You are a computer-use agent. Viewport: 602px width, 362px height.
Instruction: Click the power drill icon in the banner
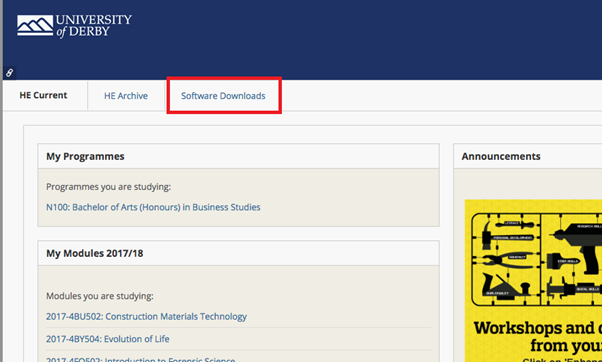pyautogui.click(x=578, y=244)
